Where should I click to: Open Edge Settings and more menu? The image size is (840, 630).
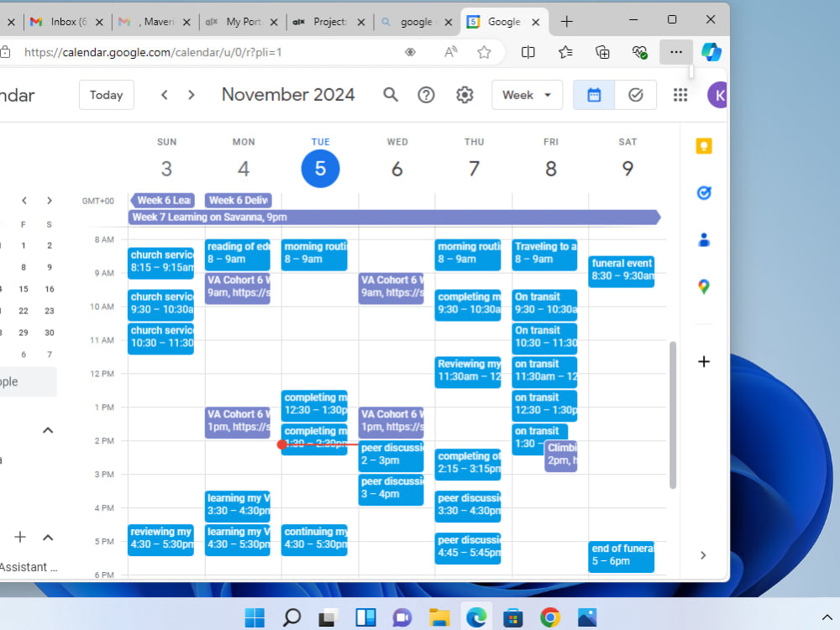point(676,52)
